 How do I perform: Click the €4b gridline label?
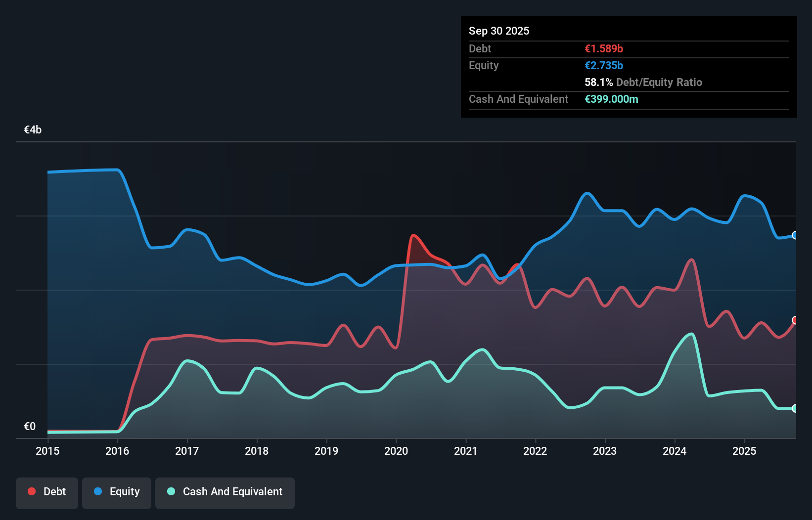coord(33,130)
